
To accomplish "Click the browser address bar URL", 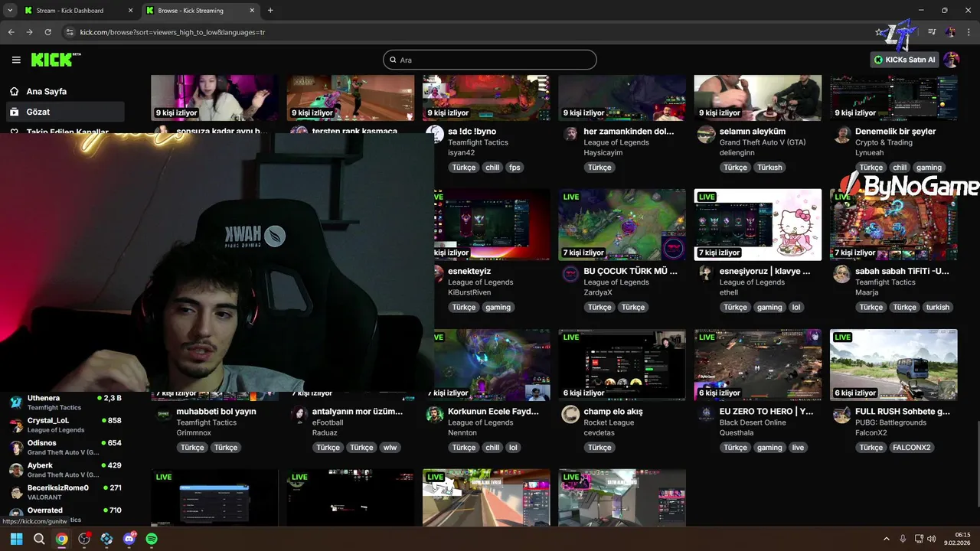I will tap(173, 32).
